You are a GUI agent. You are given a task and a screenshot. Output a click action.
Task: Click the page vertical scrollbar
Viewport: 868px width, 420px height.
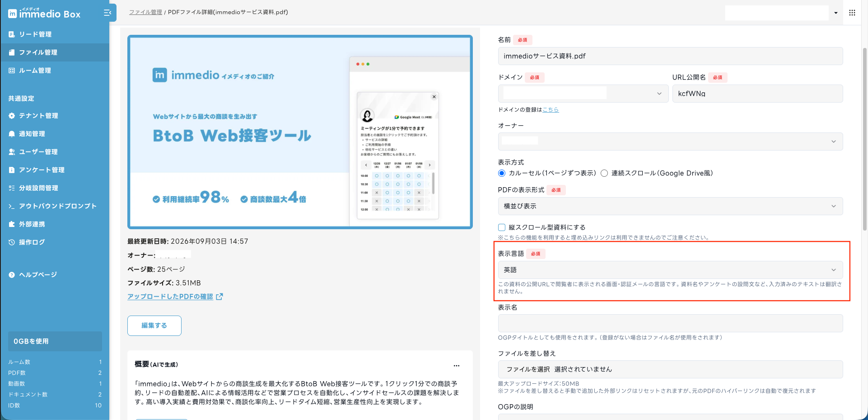[865, 138]
